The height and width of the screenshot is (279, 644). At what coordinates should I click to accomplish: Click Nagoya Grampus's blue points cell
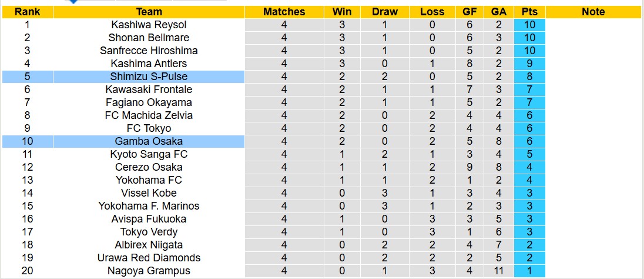click(529, 271)
